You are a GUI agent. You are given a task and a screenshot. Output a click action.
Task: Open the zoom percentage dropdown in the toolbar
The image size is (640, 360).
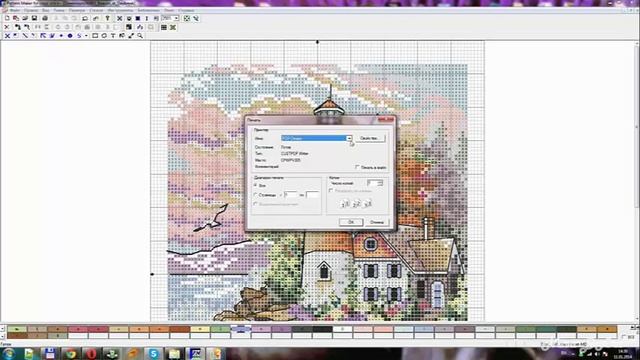[x=176, y=18]
